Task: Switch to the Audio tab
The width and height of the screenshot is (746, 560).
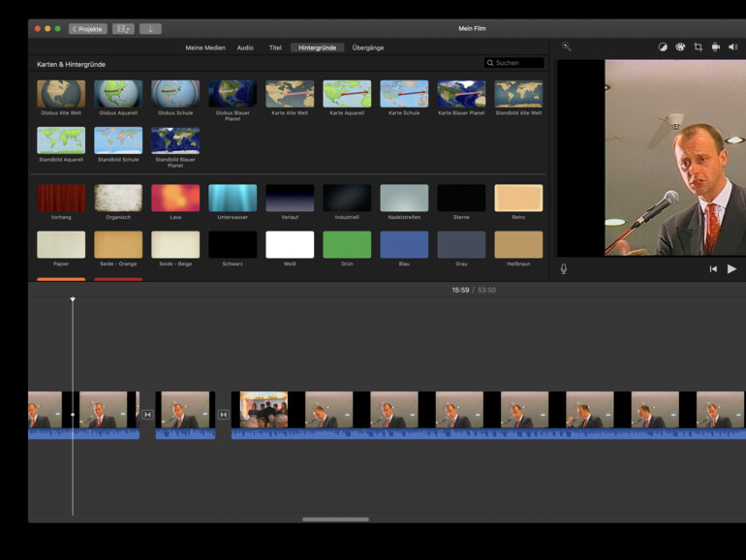Action: pos(245,47)
